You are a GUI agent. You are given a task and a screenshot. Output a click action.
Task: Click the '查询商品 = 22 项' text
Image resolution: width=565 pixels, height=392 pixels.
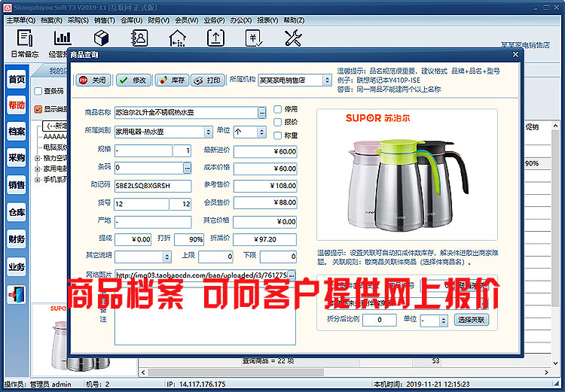[268, 360]
